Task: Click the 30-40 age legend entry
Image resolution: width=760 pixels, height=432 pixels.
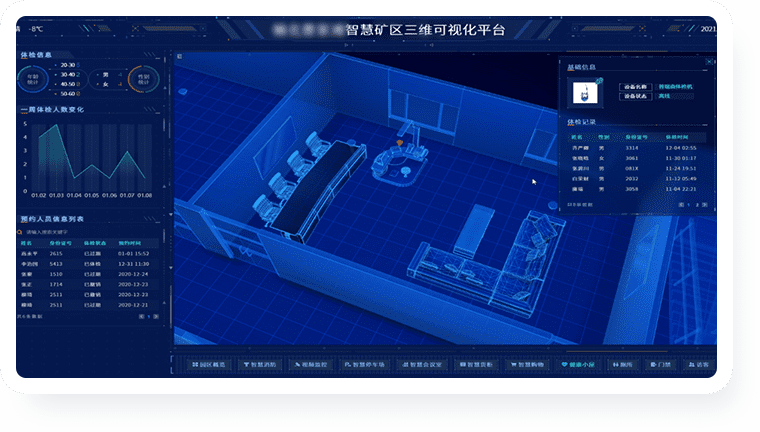Action: pos(67,75)
